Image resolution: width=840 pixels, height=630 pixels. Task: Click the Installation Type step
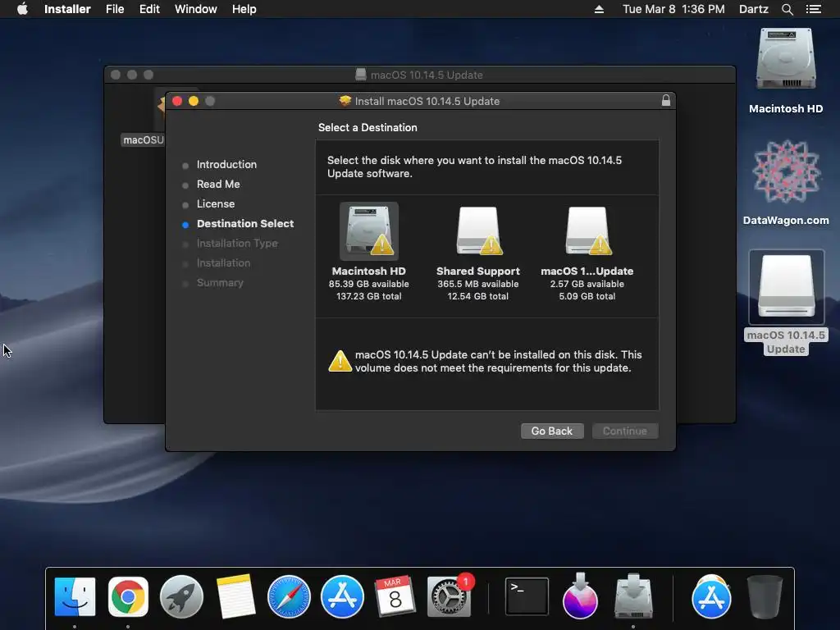coord(237,243)
